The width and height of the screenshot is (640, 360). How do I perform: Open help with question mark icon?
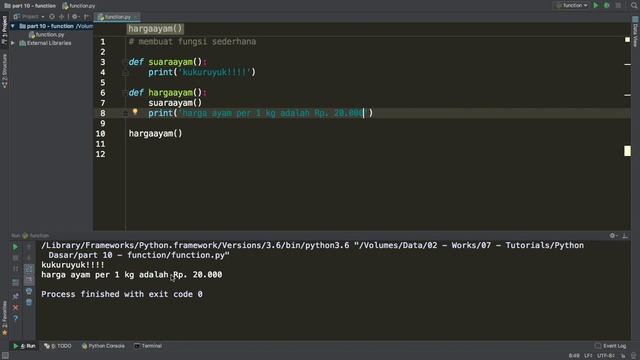click(15, 318)
